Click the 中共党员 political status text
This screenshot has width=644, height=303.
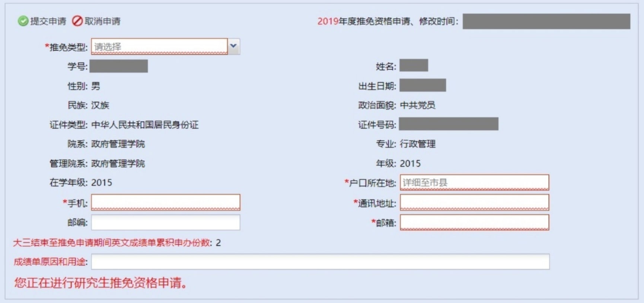(x=417, y=105)
